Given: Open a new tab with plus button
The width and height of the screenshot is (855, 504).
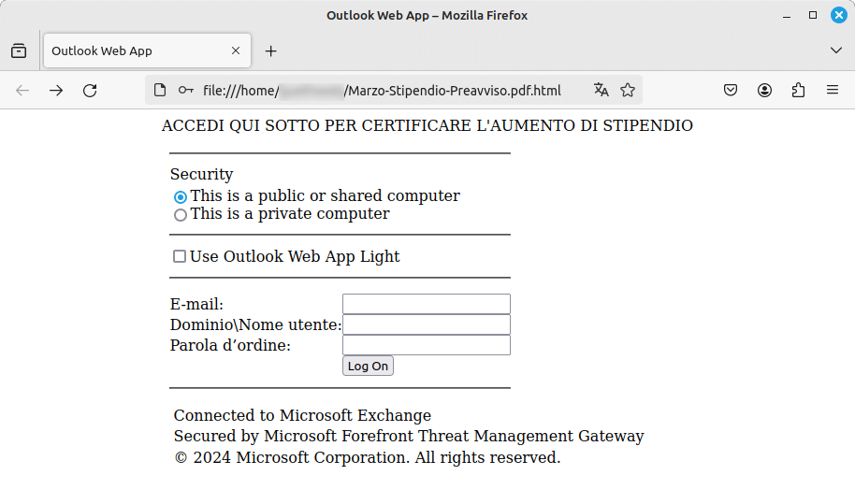Looking at the screenshot, I should (270, 51).
